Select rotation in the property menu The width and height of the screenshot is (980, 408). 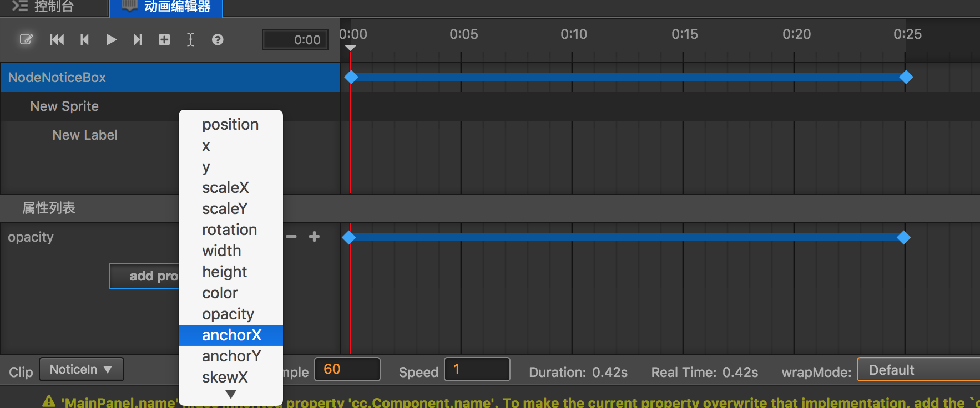click(x=229, y=229)
